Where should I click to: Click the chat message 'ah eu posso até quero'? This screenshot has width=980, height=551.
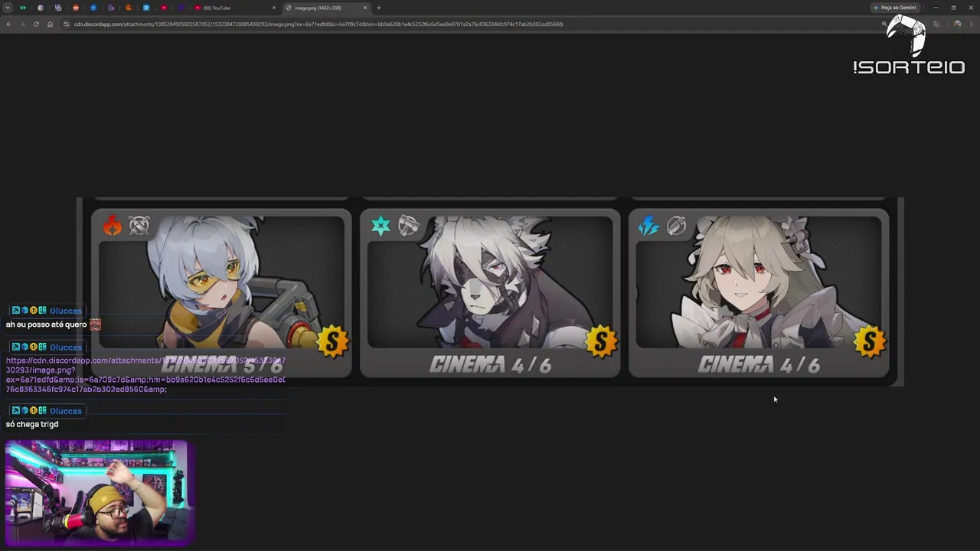point(46,324)
